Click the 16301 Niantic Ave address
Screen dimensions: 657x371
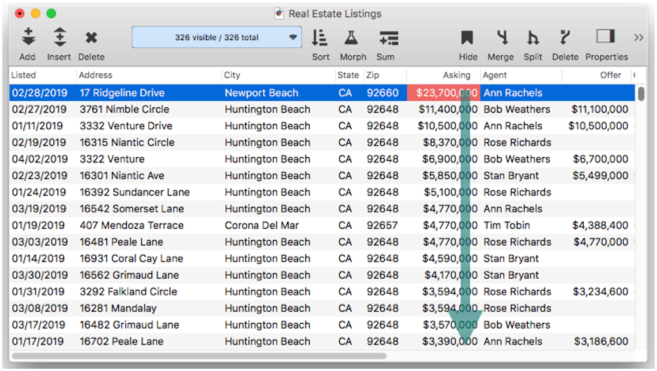122,176
